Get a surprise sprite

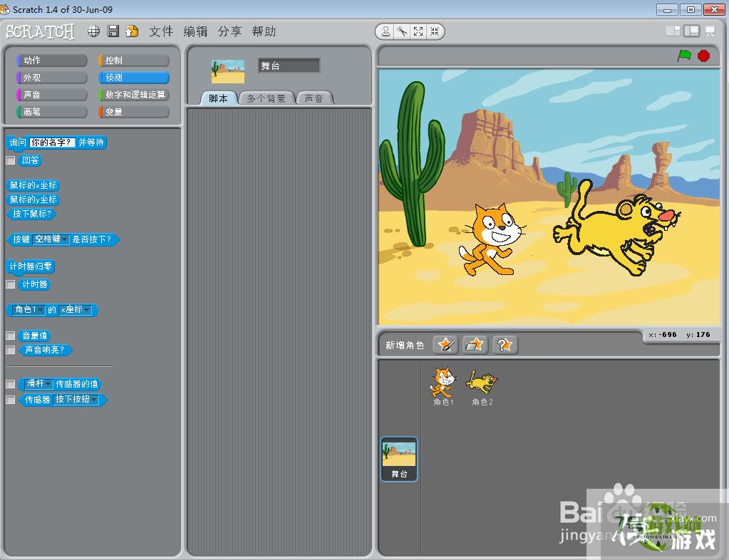coord(505,345)
